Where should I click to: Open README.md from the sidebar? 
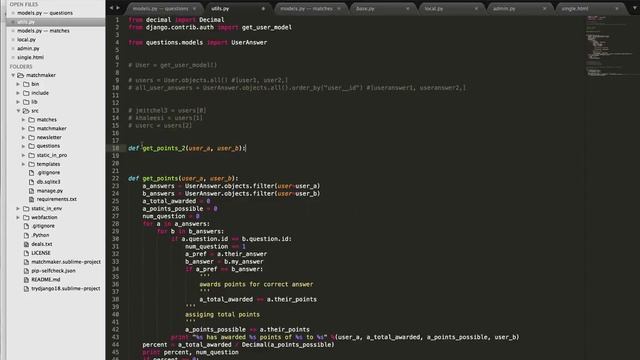(46, 280)
